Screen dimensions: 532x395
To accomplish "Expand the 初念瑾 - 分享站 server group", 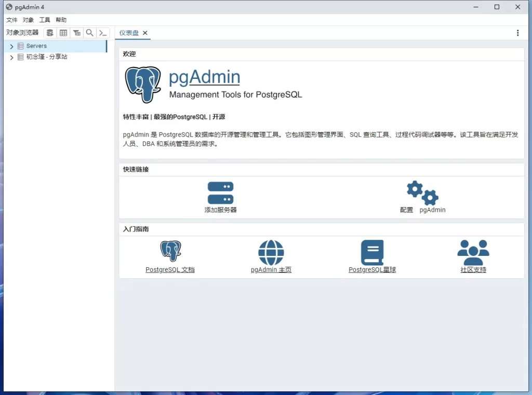I will coord(11,57).
